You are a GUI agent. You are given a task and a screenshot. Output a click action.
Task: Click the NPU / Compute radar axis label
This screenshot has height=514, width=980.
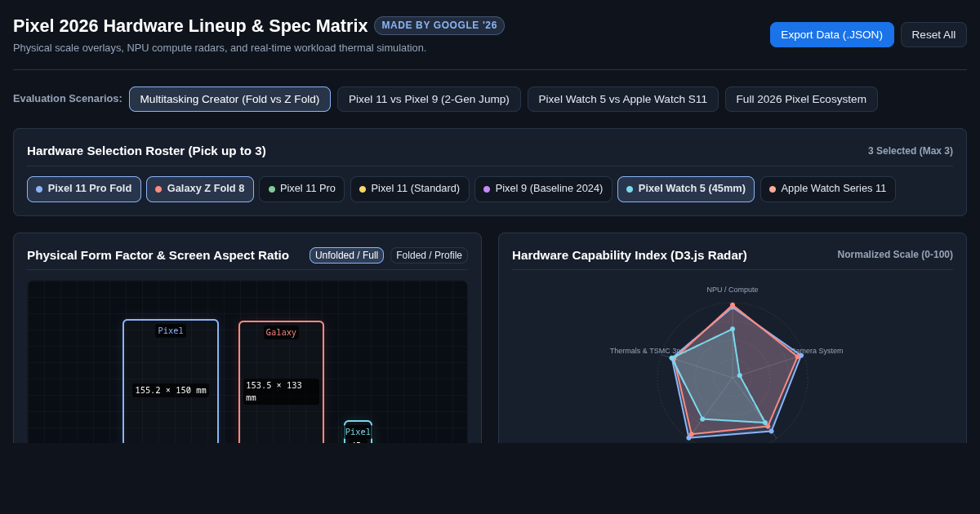tap(733, 290)
